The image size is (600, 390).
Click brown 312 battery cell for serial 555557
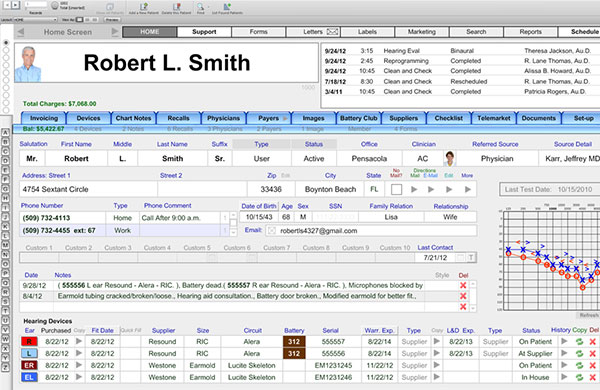(294, 341)
